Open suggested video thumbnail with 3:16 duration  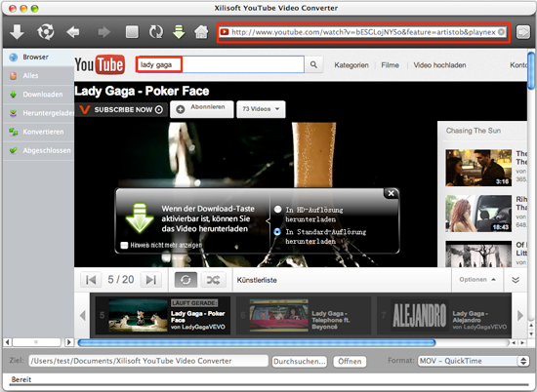click(478, 168)
